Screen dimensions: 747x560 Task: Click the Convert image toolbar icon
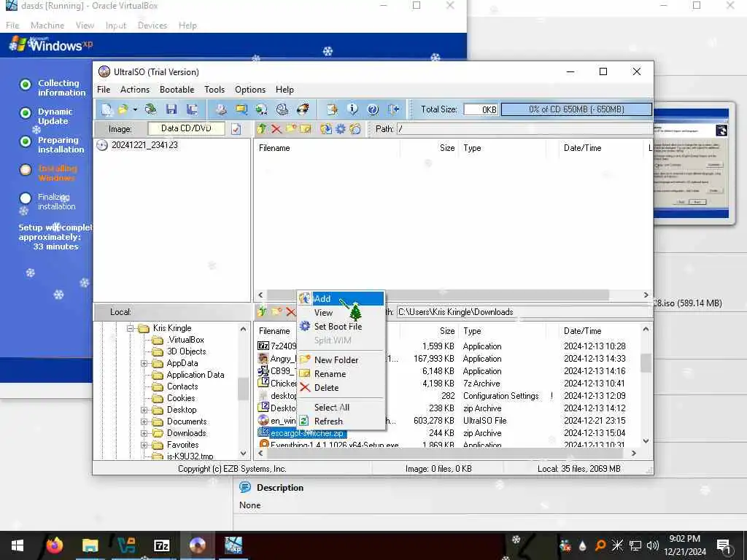(262, 109)
